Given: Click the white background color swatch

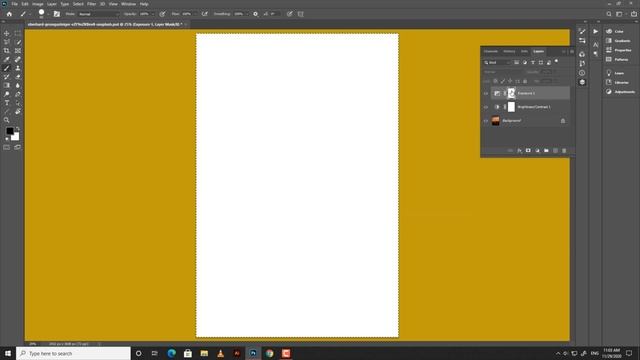Looking at the screenshot, I should click(16, 137).
